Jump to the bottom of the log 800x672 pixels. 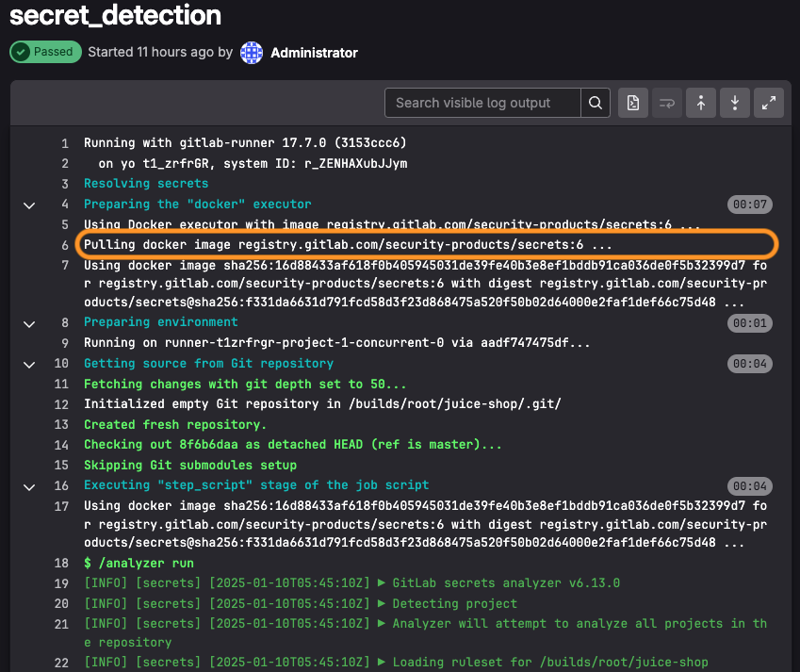(735, 103)
